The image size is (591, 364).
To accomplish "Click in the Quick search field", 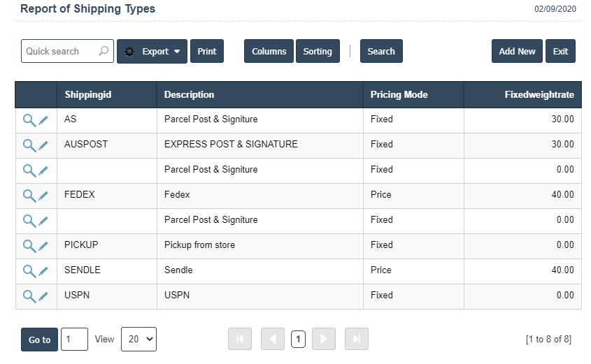I will pyautogui.click(x=59, y=51).
